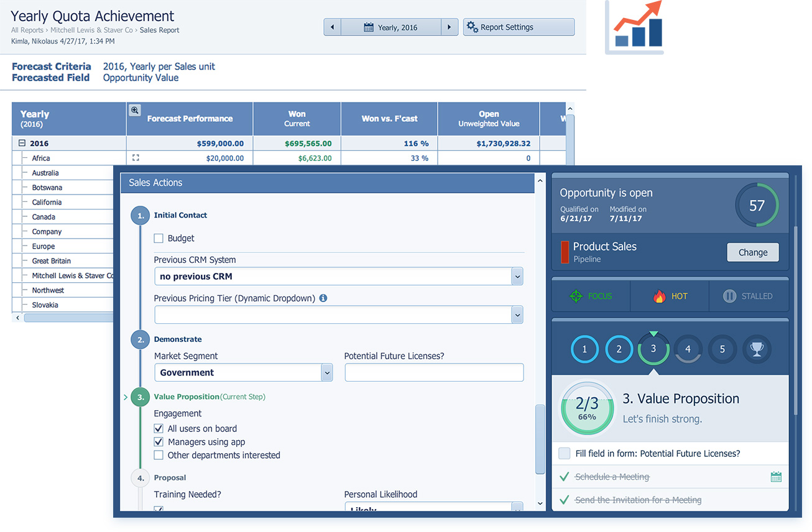Select the trophy final stage icon
812x532 pixels.
point(756,349)
